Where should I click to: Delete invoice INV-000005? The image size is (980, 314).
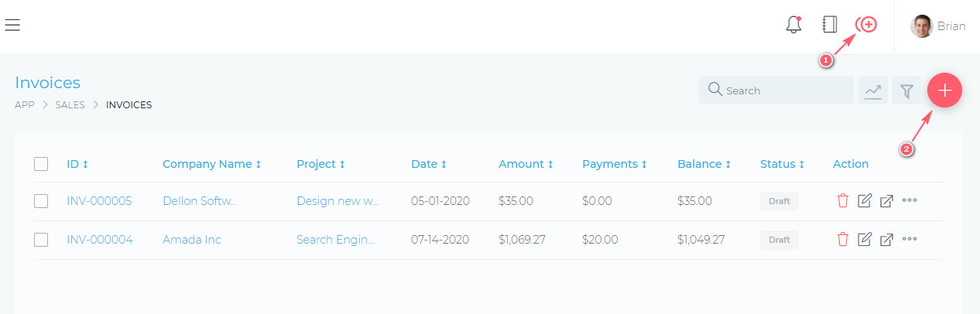(843, 201)
